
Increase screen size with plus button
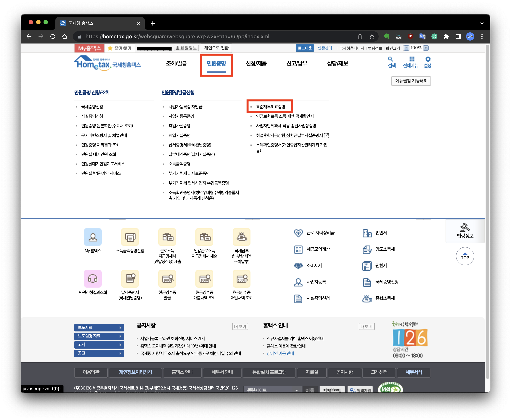coord(426,48)
